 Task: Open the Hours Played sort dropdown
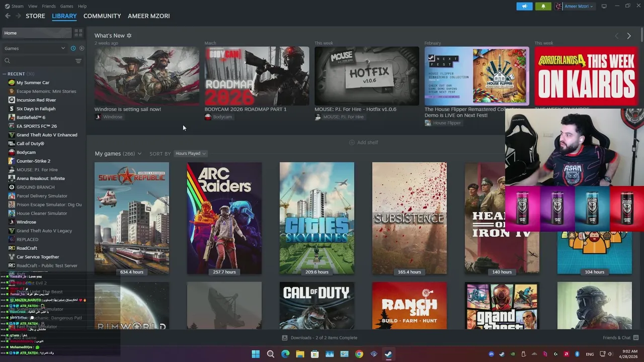pos(190,153)
